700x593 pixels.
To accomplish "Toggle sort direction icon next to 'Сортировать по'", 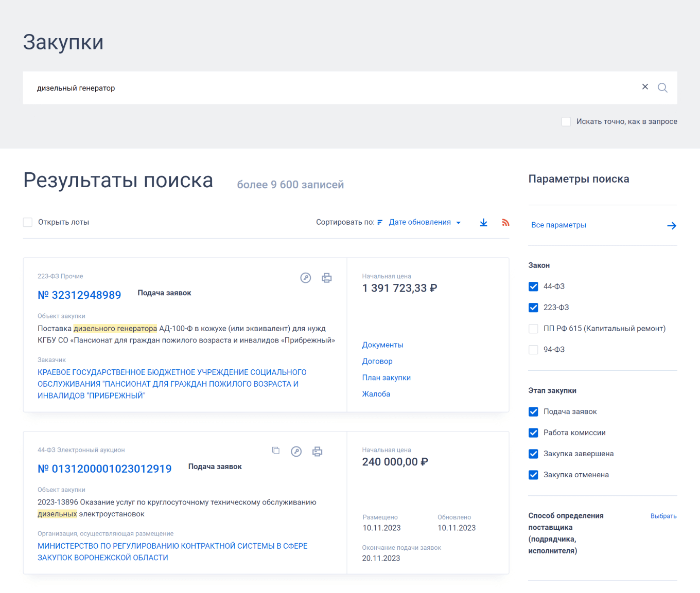I will coord(379,222).
